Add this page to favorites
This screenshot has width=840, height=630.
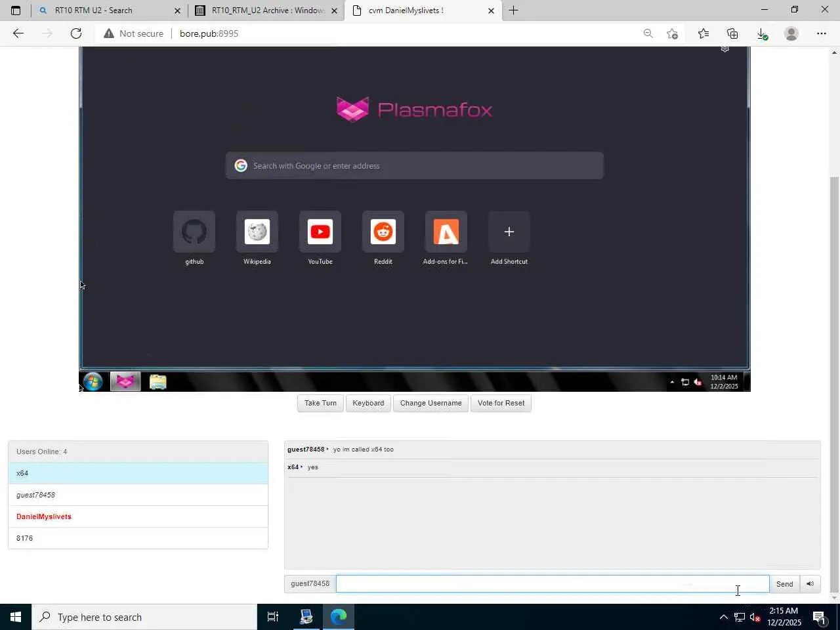tap(672, 33)
